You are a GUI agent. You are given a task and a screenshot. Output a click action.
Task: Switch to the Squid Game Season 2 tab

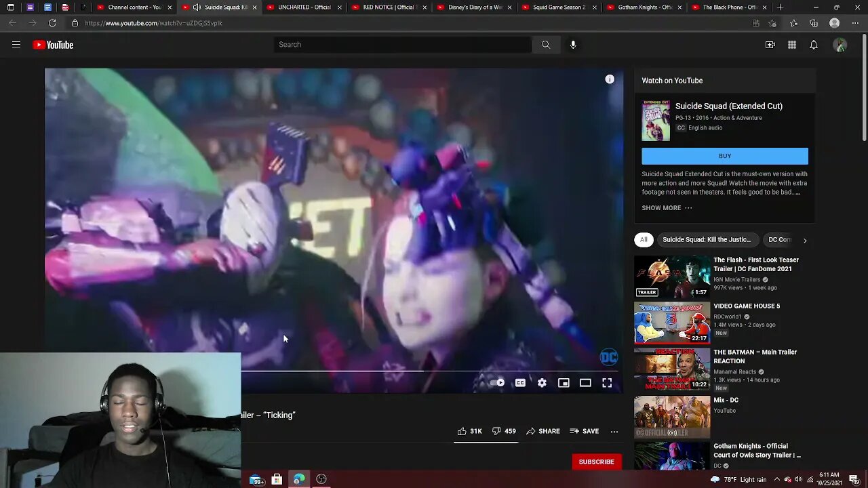click(559, 7)
